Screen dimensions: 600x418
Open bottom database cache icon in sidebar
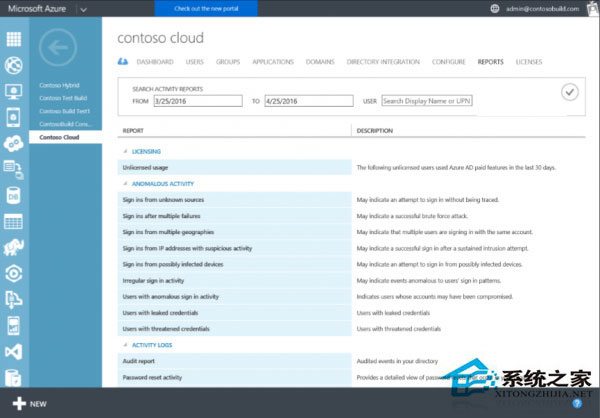(x=13, y=378)
